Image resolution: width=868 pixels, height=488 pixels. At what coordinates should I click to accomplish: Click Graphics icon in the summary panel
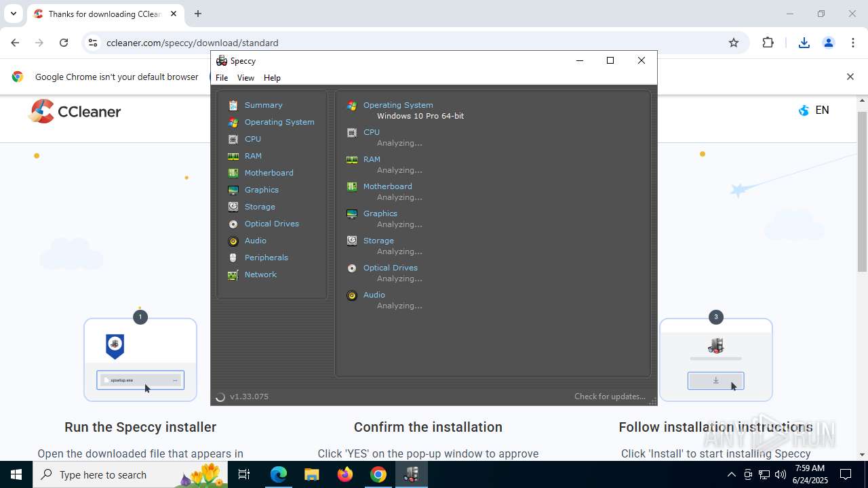coord(352,213)
